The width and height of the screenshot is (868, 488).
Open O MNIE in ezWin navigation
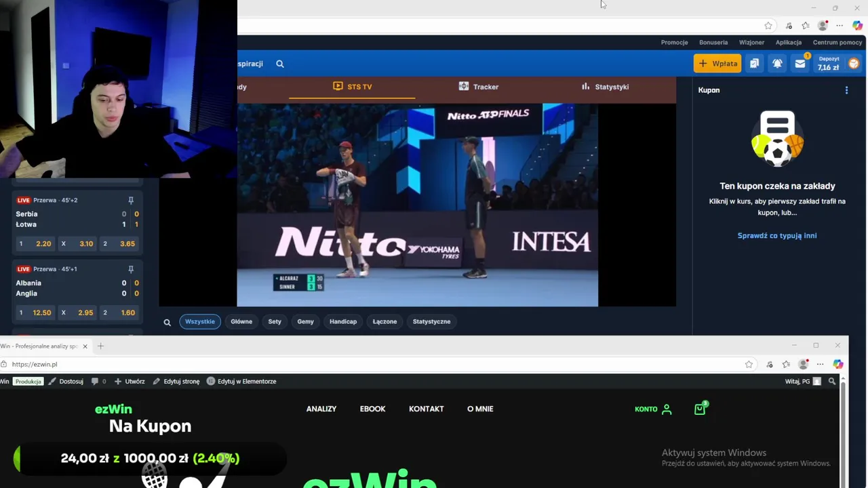[x=480, y=409]
